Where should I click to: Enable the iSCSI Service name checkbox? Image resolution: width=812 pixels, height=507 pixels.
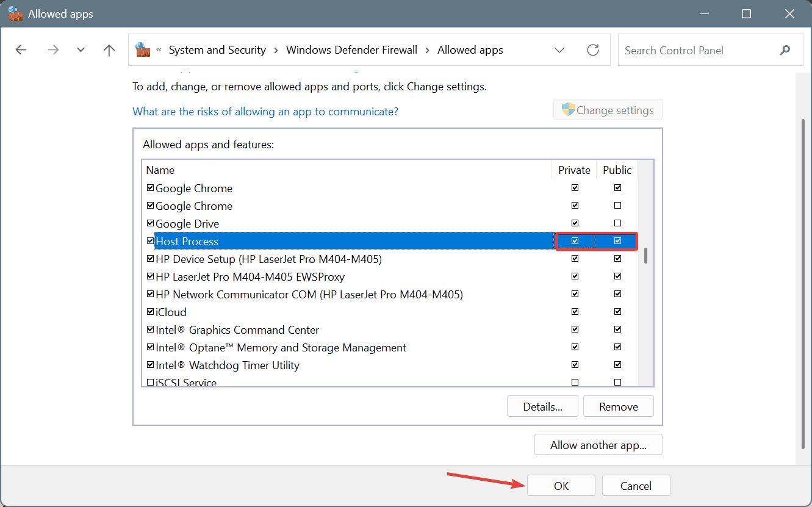point(150,383)
